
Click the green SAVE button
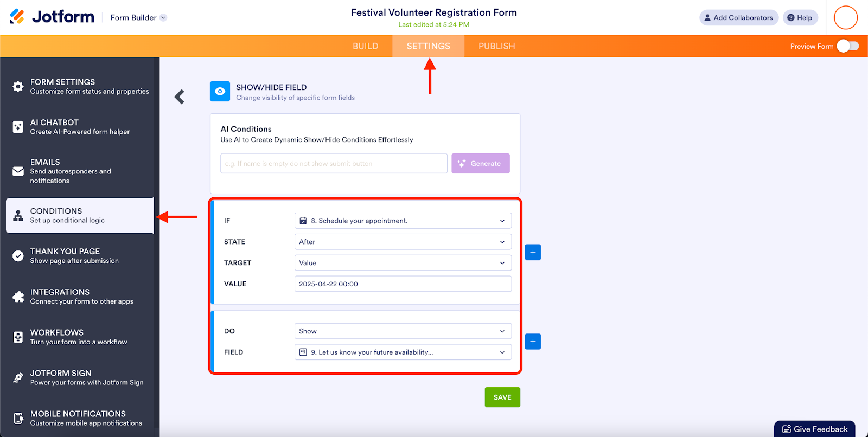[x=502, y=397]
